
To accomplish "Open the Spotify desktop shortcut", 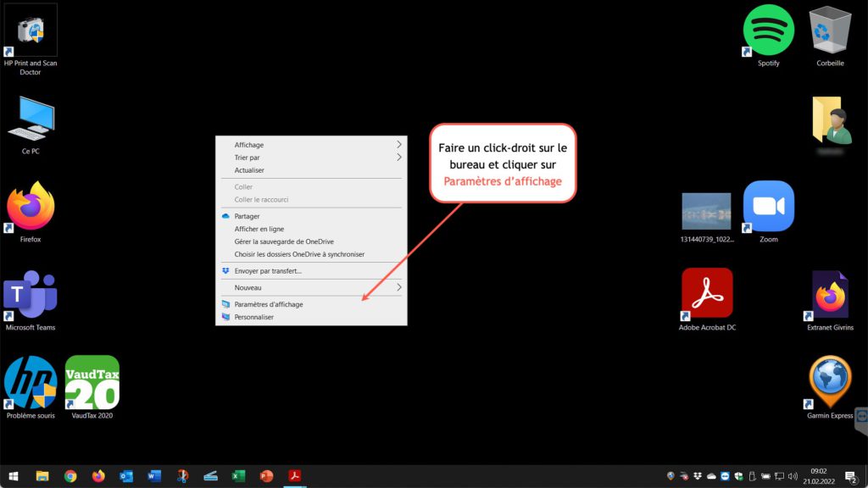I will [x=768, y=31].
